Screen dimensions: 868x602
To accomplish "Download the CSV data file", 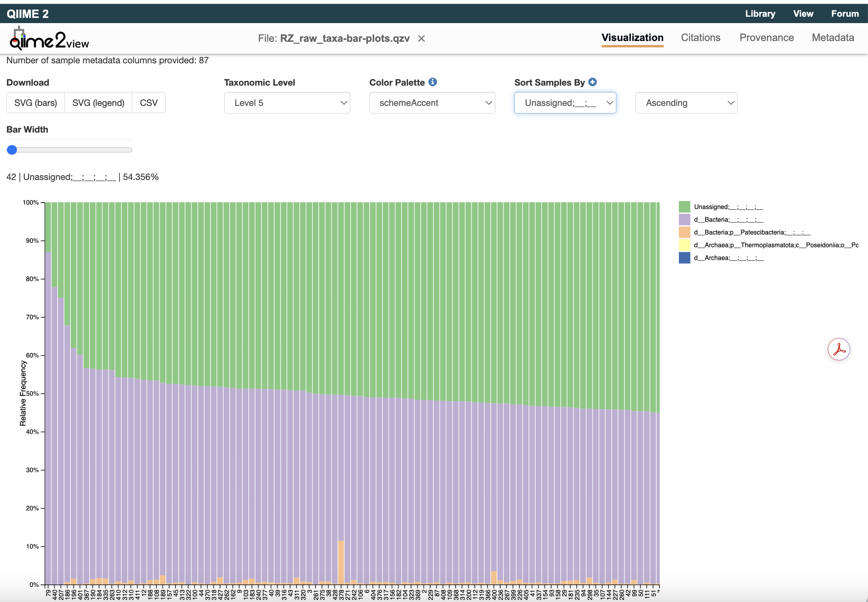I will [x=149, y=103].
